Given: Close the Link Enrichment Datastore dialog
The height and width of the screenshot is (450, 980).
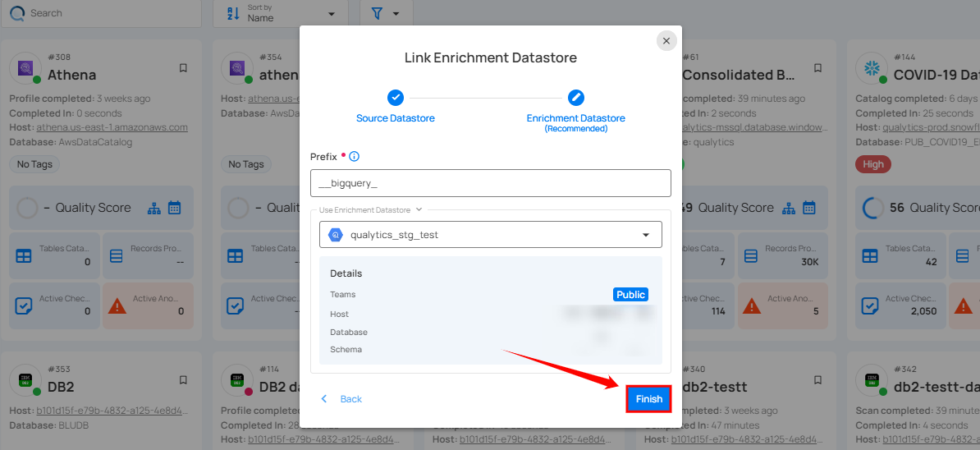Looking at the screenshot, I should pos(666,40).
